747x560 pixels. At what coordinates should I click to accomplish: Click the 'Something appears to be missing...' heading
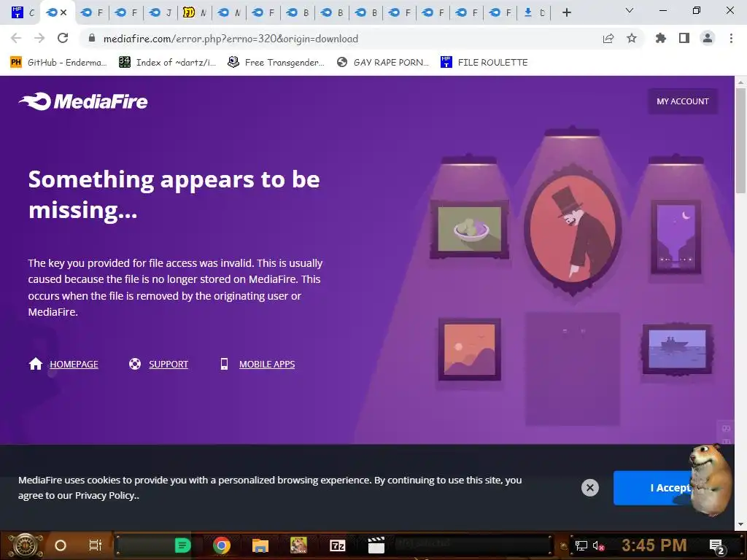pos(174,194)
